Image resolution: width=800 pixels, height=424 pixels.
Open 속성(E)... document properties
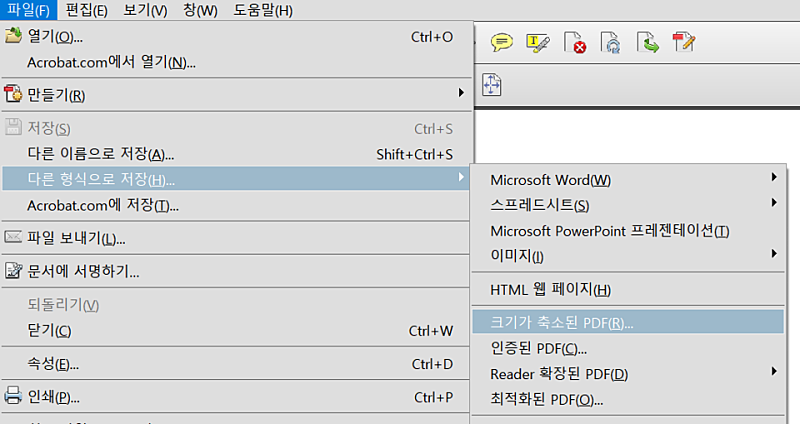(x=236, y=364)
